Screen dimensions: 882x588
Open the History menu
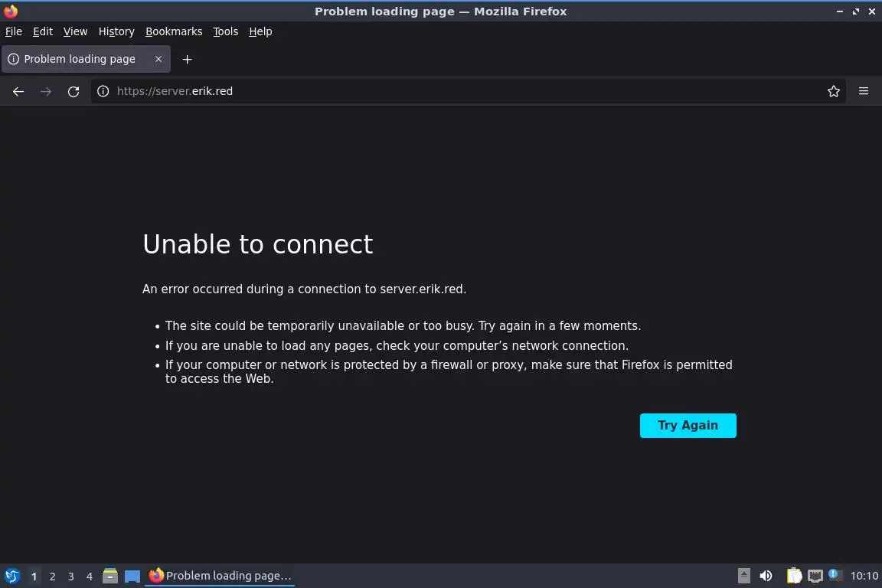click(116, 31)
